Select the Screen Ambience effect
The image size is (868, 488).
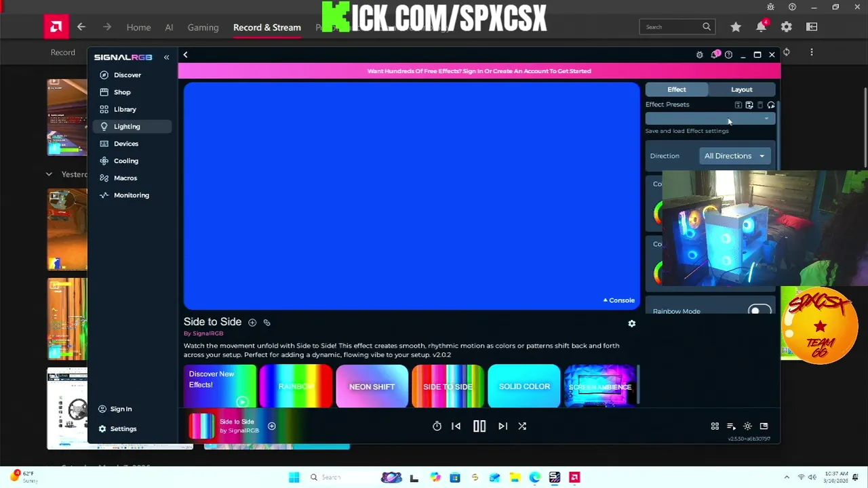(600, 386)
